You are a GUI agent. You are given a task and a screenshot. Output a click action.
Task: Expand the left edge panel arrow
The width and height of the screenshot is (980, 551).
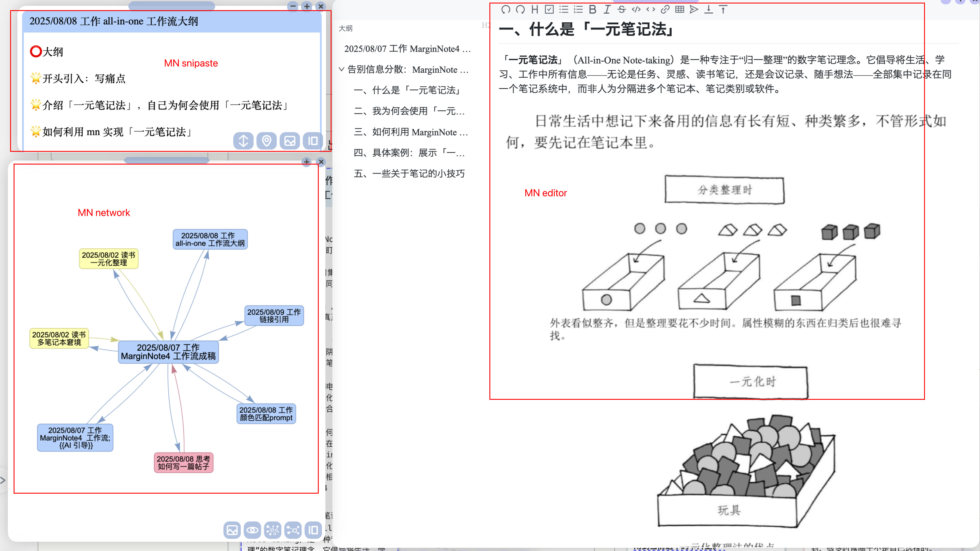(3, 480)
